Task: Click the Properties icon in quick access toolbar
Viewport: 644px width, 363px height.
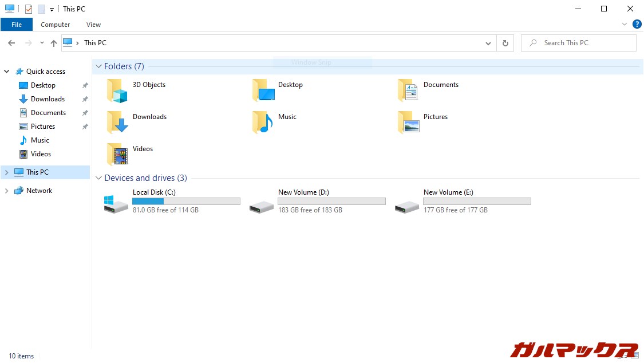Action: click(29, 9)
